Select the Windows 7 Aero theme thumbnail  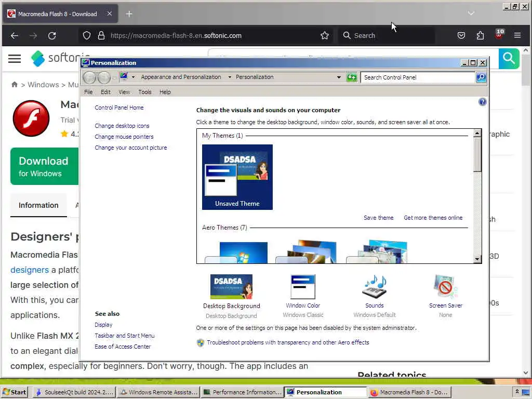coord(236,252)
